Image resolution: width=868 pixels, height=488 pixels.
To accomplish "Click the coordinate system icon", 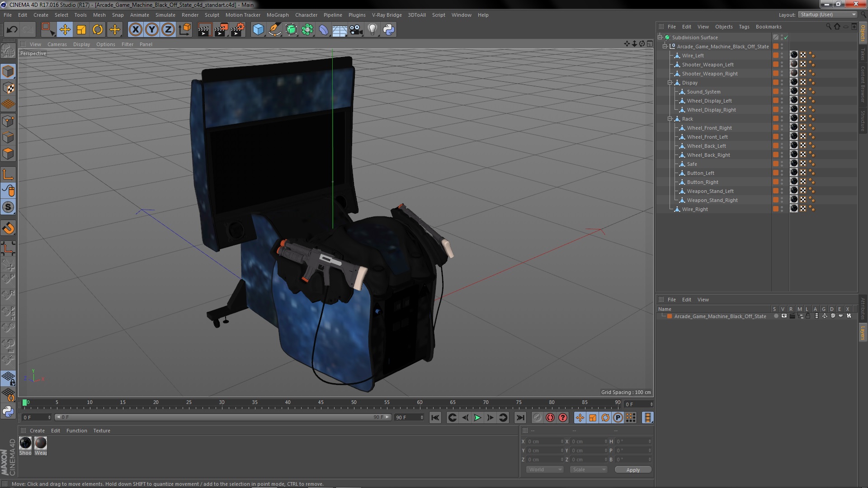I will pos(184,30).
